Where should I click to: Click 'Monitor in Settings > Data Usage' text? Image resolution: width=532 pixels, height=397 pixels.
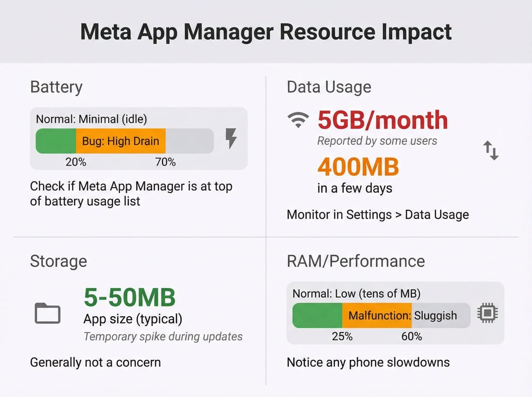pyautogui.click(x=378, y=215)
